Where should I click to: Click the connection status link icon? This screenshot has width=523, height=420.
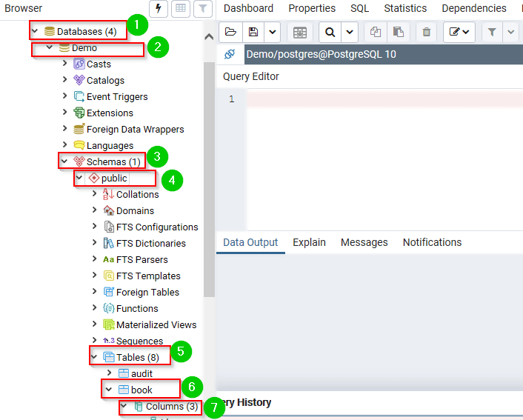[230, 54]
